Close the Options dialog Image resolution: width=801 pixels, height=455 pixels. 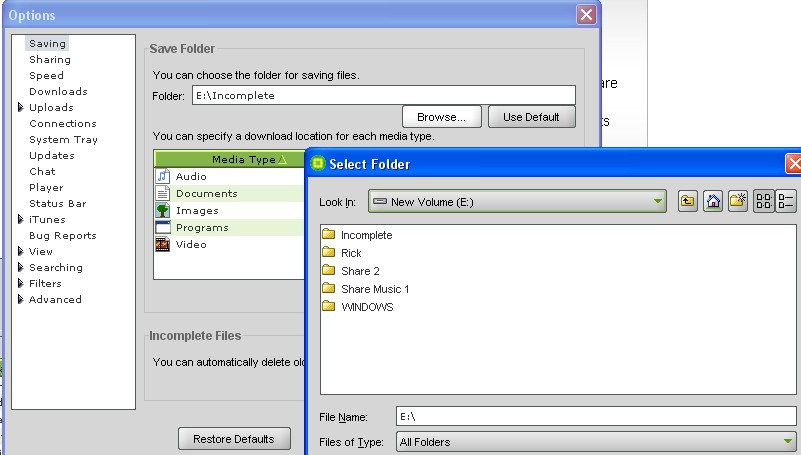[x=586, y=14]
